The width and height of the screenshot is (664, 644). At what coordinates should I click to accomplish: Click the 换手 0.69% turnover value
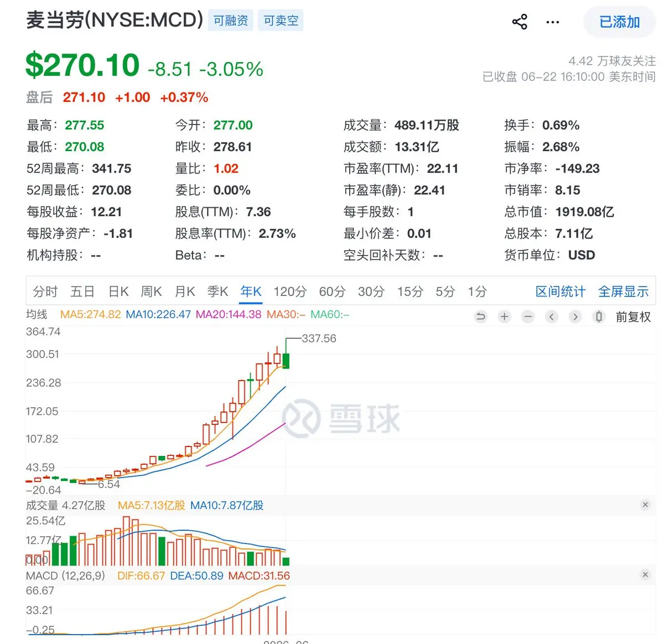click(x=561, y=125)
